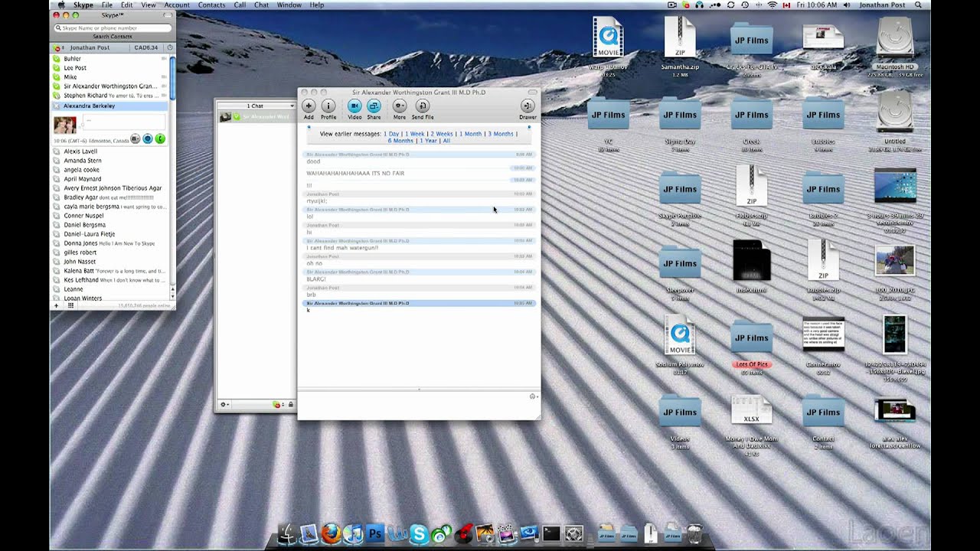Viewport: 980px width, 551px height.
Task: Open the gear menu in chat list window
Action: (224, 404)
